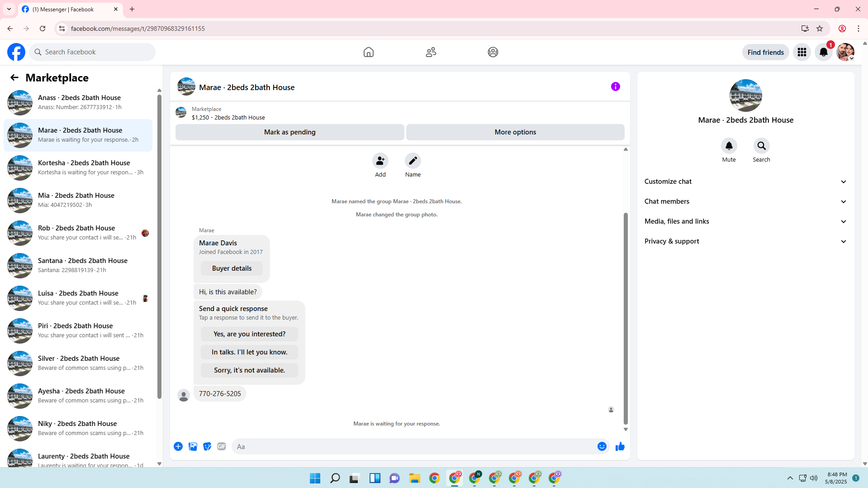Open taskbar search magnifier
This screenshot has height=488, width=868.
point(335,478)
